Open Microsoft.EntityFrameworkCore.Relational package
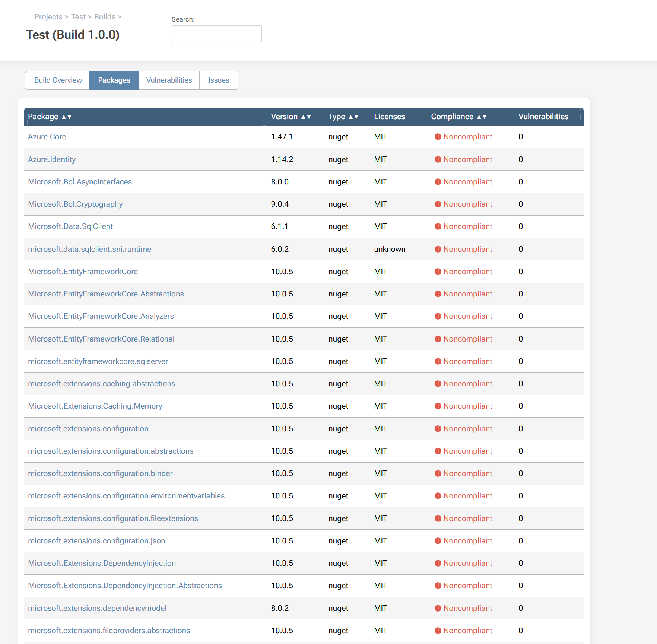Screen dimensions: 657x644 click(x=101, y=339)
